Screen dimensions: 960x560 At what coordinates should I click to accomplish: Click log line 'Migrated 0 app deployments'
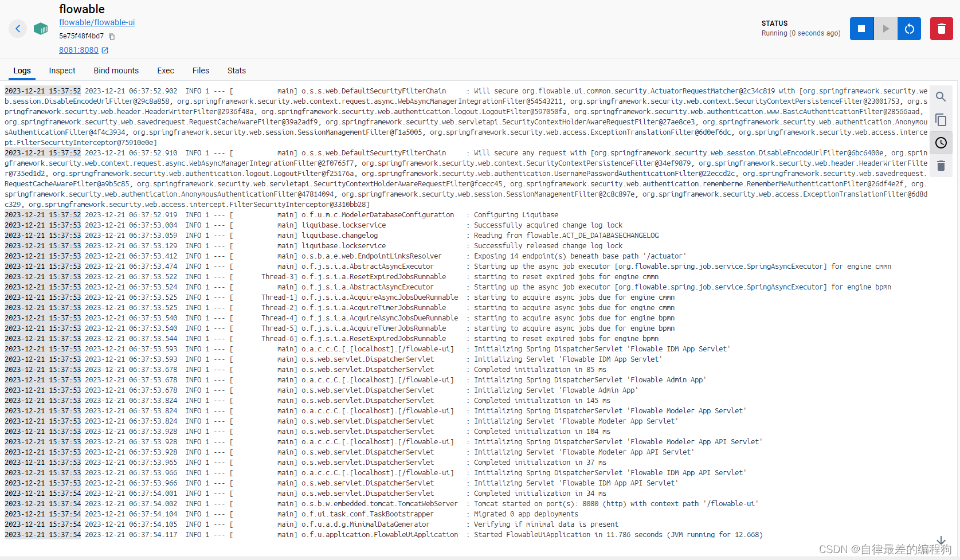pos(526,514)
